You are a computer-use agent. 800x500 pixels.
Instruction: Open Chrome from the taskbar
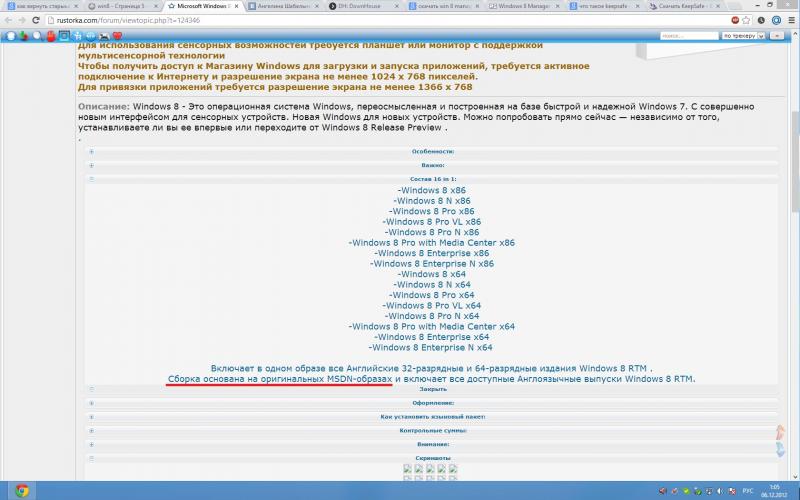[21, 491]
